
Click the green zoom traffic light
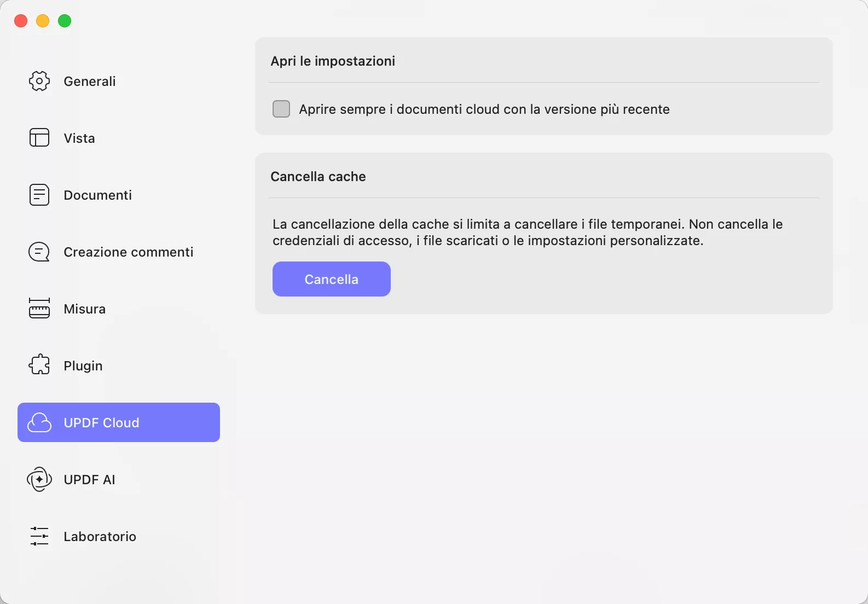(64, 21)
